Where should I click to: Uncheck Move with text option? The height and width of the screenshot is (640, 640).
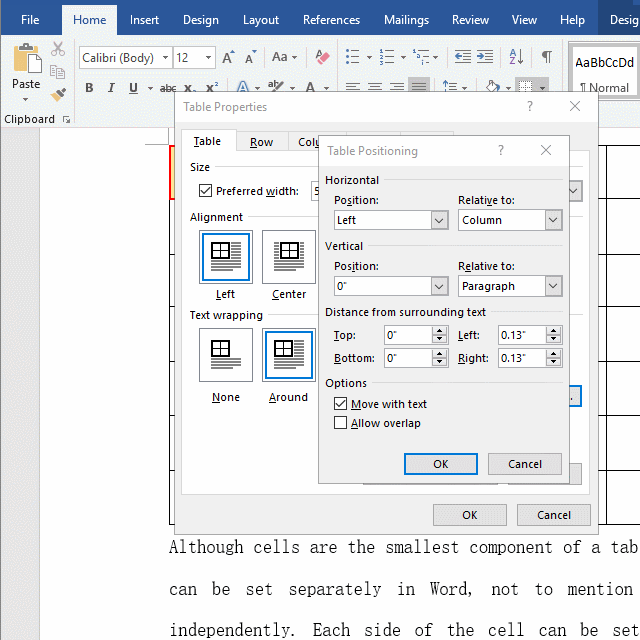point(340,404)
